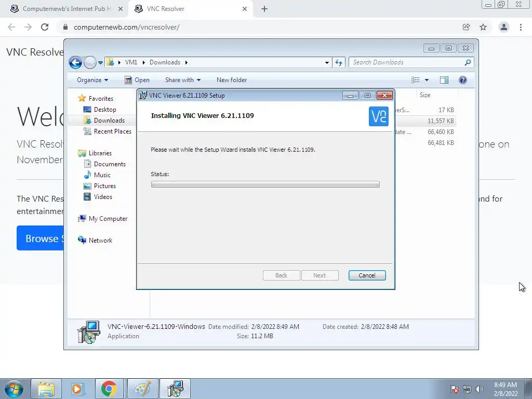
Task: Click the volume speaker tray icon
Action: (x=479, y=389)
